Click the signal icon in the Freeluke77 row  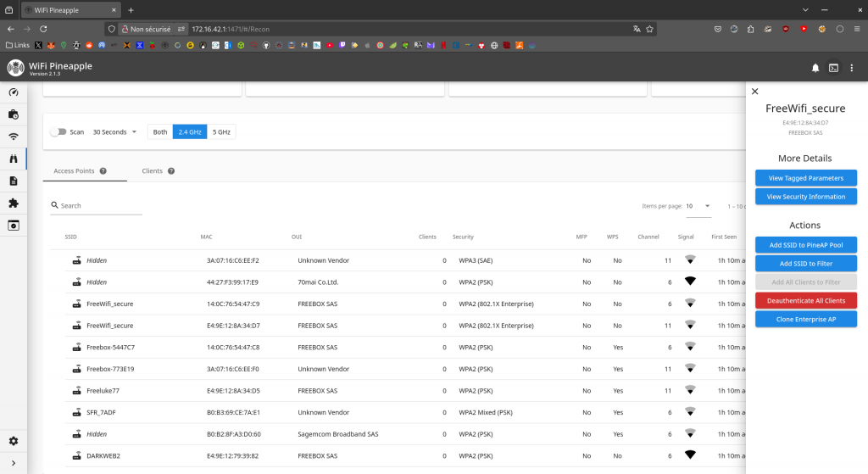(690, 390)
